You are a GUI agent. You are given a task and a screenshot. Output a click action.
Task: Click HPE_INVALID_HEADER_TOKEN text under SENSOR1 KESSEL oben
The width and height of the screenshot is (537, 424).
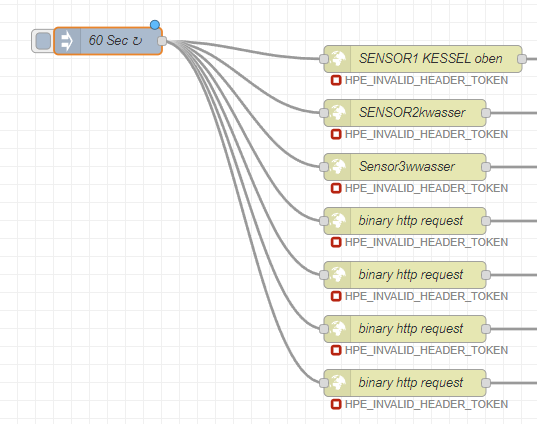[x=426, y=80]
